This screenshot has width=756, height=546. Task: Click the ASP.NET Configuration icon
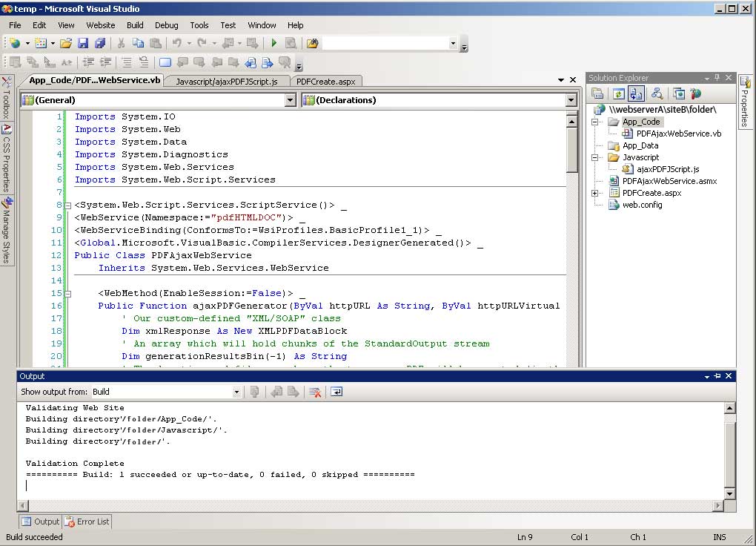tap(695, 93)
